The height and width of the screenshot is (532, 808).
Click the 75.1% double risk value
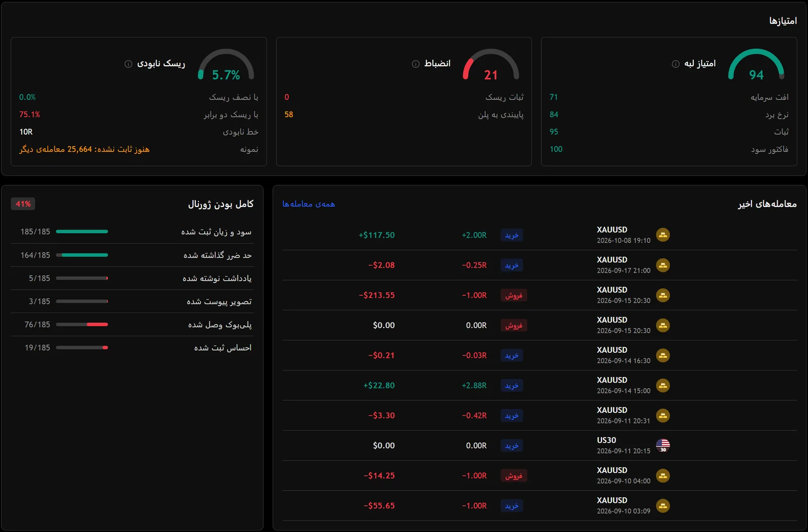point(29,115)
